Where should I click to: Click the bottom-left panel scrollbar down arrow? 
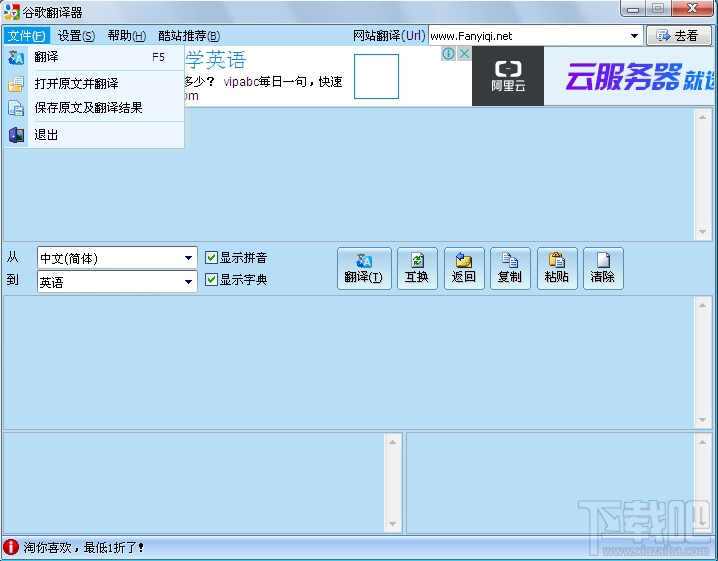392,524
